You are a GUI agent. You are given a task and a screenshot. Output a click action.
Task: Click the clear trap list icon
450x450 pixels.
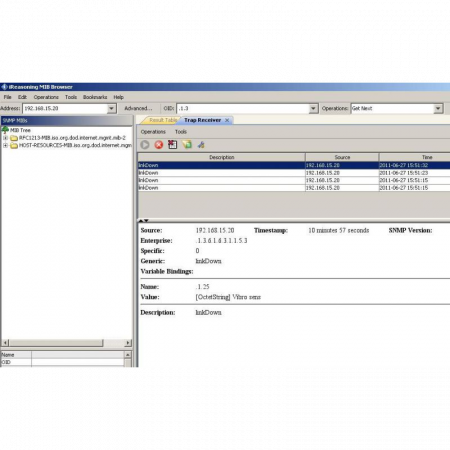point(173,145)
